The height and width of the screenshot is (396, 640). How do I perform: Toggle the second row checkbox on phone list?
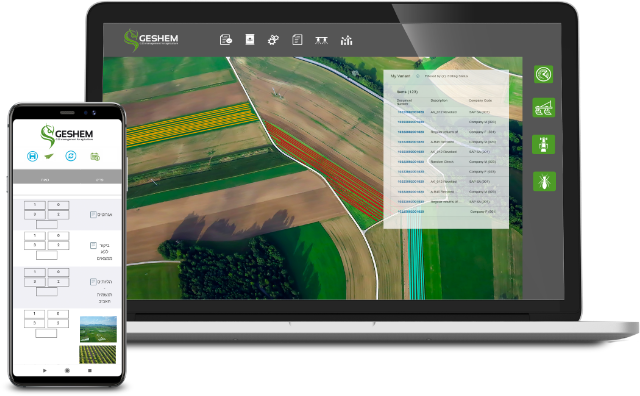(x=93, y=245)
